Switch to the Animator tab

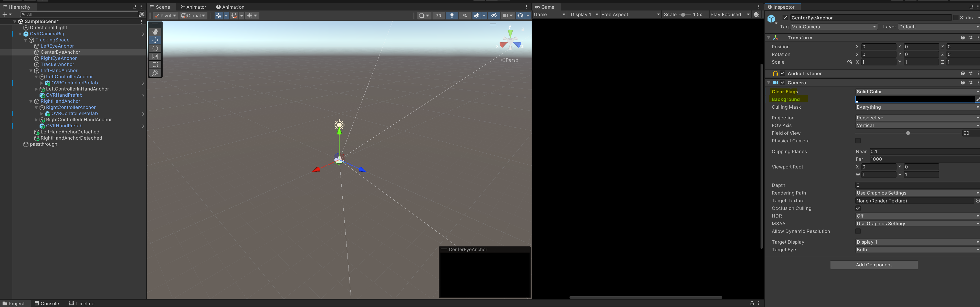click(193, 7)
